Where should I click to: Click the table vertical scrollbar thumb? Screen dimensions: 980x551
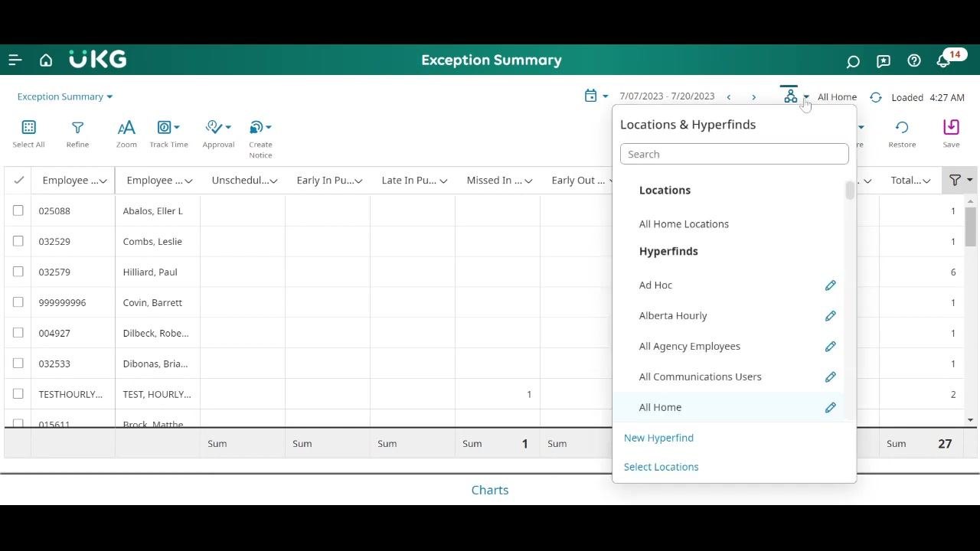click(971, 227)
